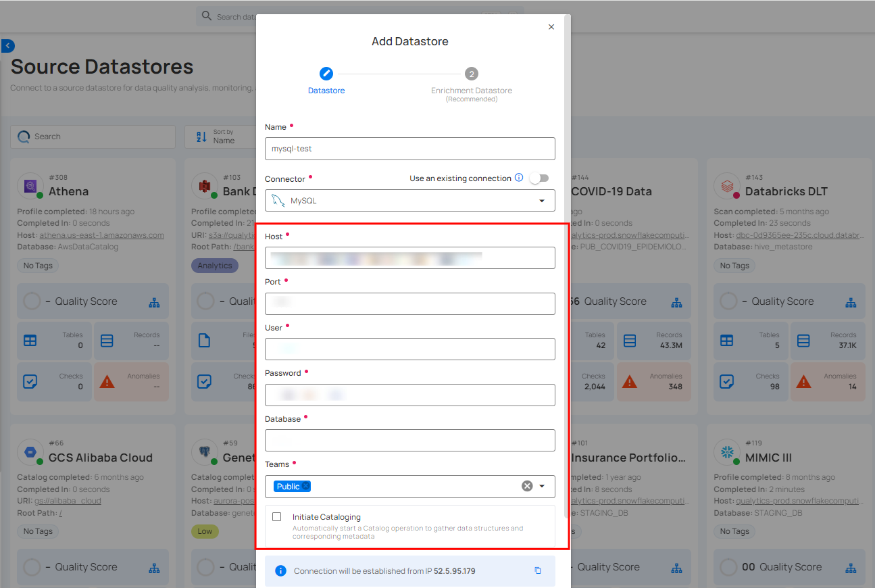875x588 pixels.
Task: Click the Database input field
Action: coord(410,441)
